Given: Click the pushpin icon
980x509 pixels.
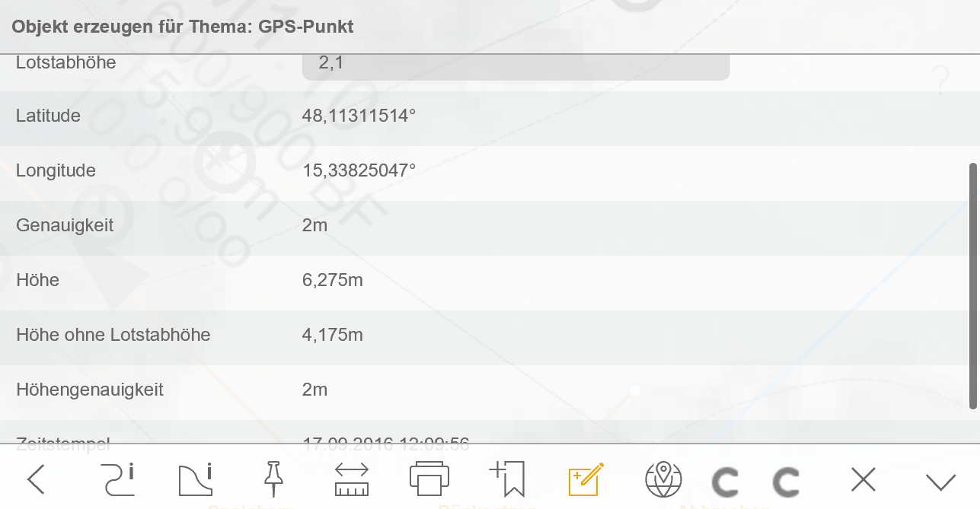Looking at the screenshot, I should pos(273,480).
